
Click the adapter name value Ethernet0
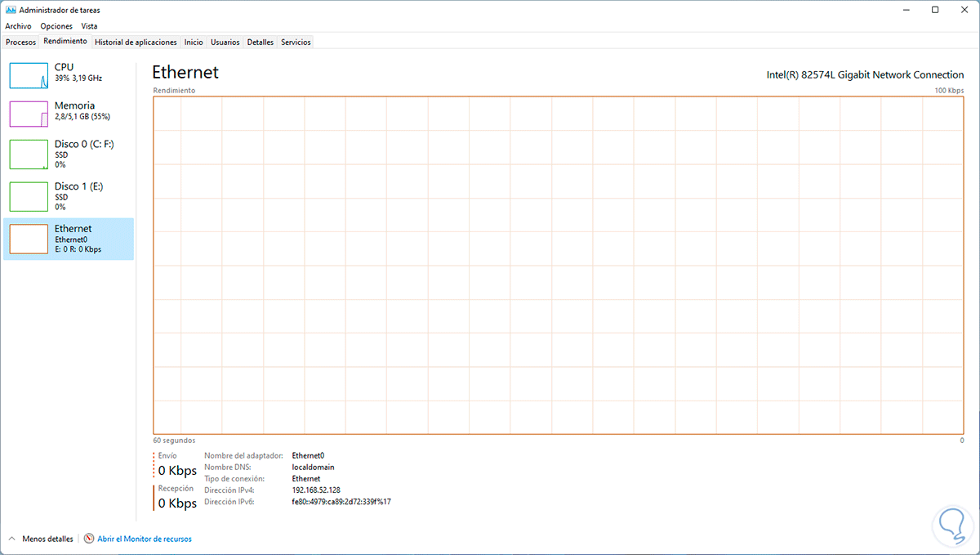[308, 455]
